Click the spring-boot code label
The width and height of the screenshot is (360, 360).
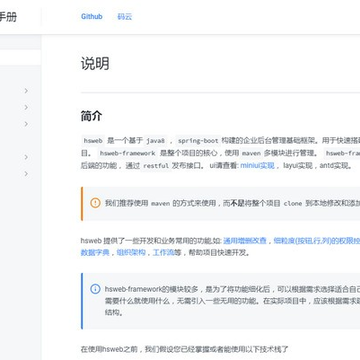(198, 141)
